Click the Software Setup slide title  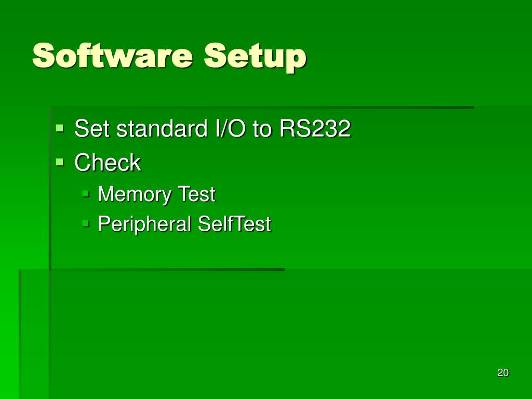(169, 56)
